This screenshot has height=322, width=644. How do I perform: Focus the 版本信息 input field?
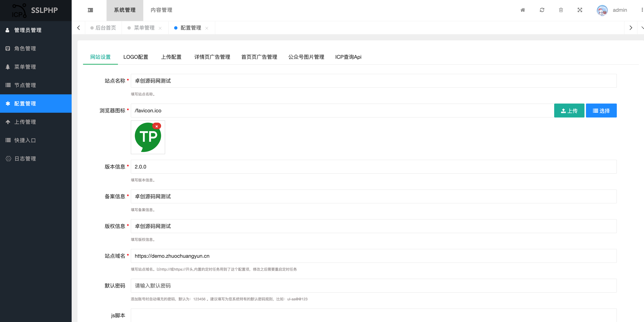(373, 167)
